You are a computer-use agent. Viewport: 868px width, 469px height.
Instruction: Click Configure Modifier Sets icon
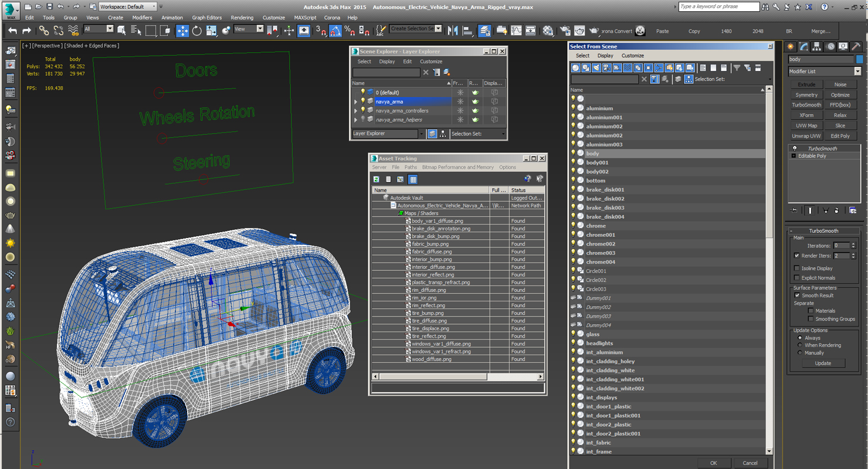pyautogui.click(x=853, y=210)
